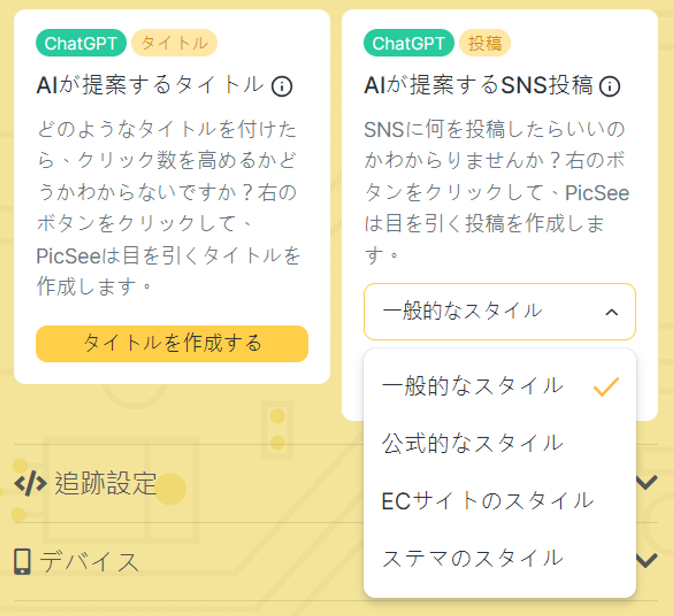Click info icon beside AIが提案するタイトル
The image size is (674, 616).
(282, 87)
